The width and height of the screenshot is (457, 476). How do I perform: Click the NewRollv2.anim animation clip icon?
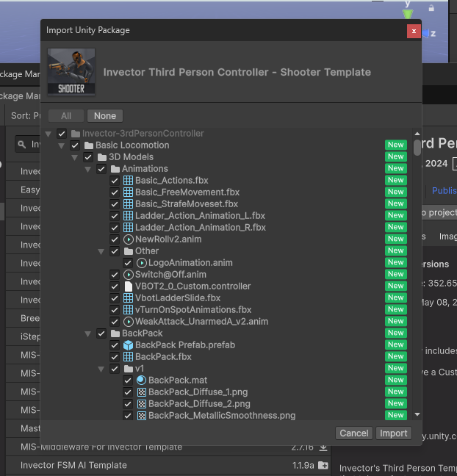click(x=128, y=239)
